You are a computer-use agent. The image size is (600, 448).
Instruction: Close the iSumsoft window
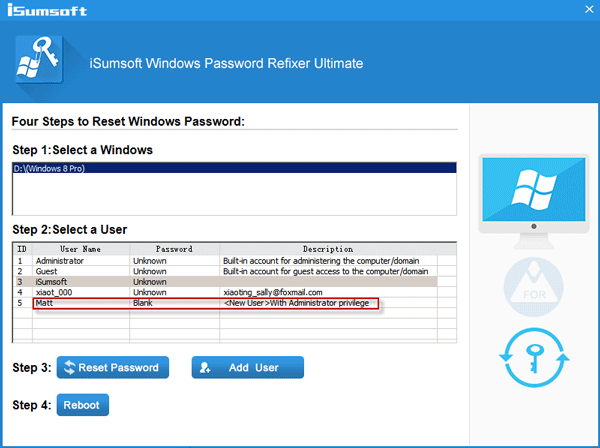tap(589, 9)
